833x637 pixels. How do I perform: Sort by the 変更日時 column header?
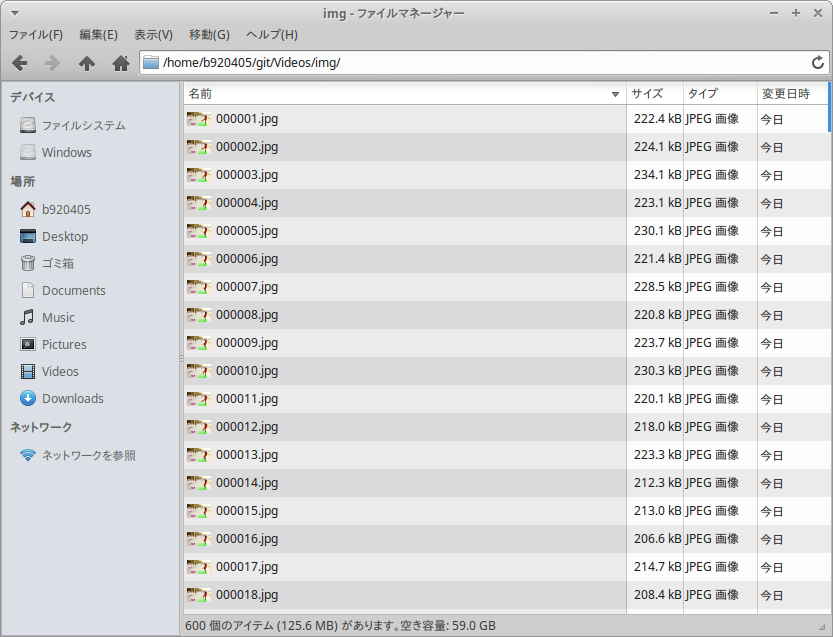(x=793, y=94)
